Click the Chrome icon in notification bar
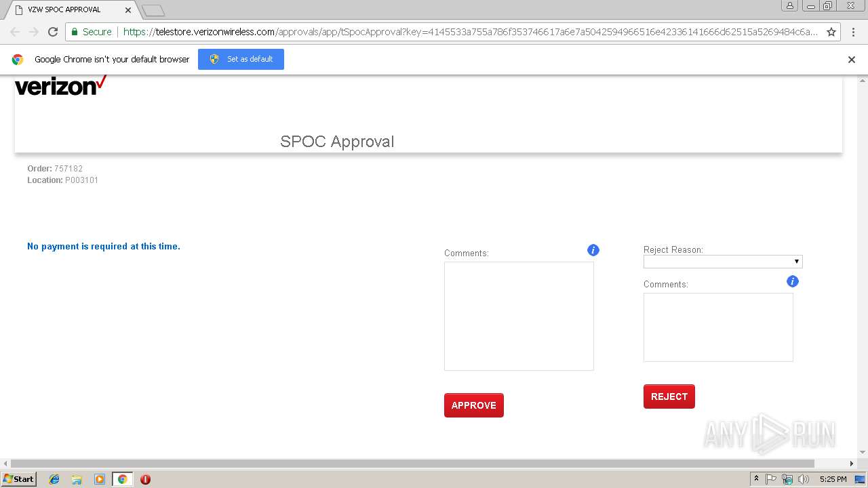The height and width of the screenshot is (488, 868). (x=18, y=60)
